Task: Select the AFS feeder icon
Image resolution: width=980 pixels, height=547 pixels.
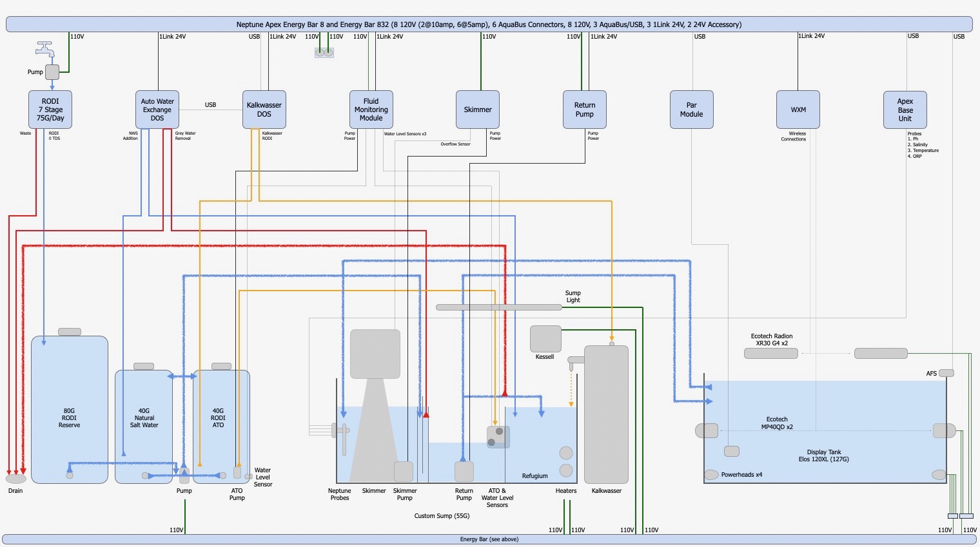Action: pos(946,373)
